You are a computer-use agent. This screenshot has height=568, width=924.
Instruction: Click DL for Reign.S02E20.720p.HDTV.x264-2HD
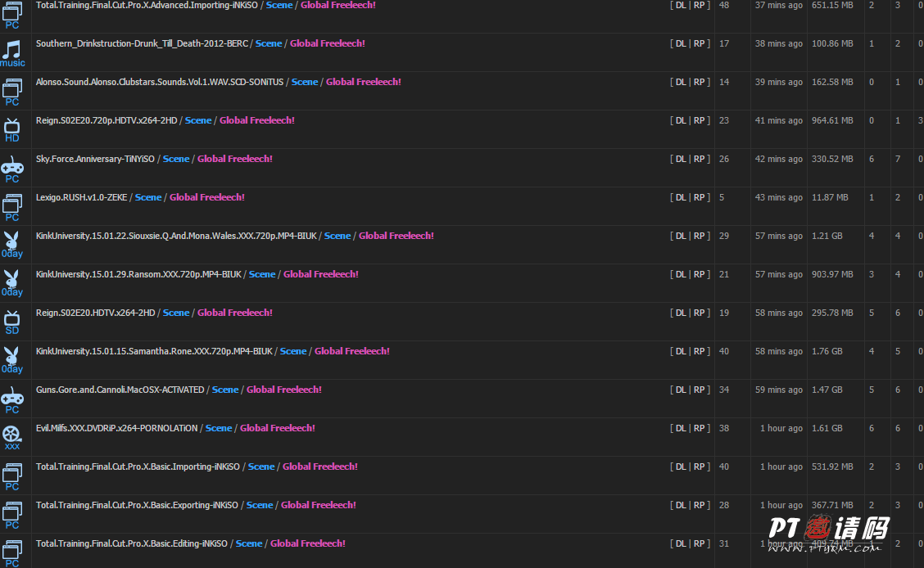681,120
